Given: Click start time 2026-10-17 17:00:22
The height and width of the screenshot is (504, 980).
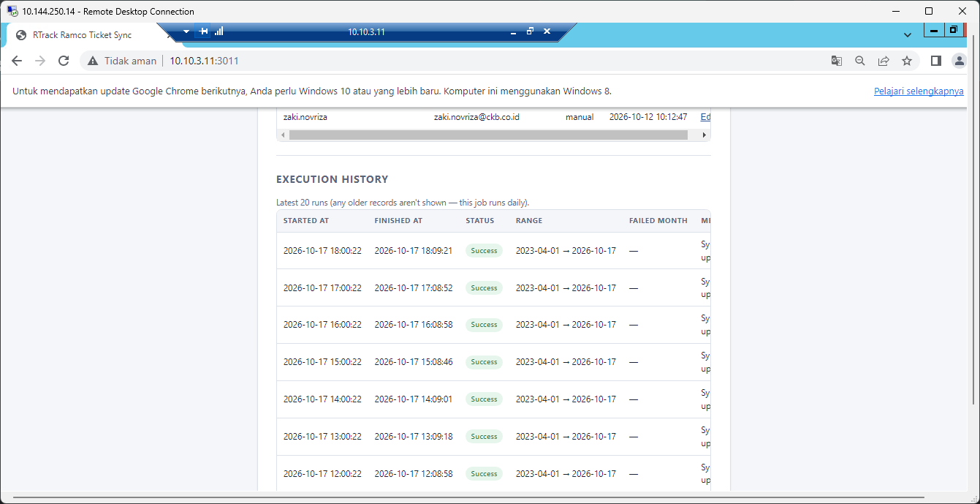Looking at the screenshot, I should (322, 288).
